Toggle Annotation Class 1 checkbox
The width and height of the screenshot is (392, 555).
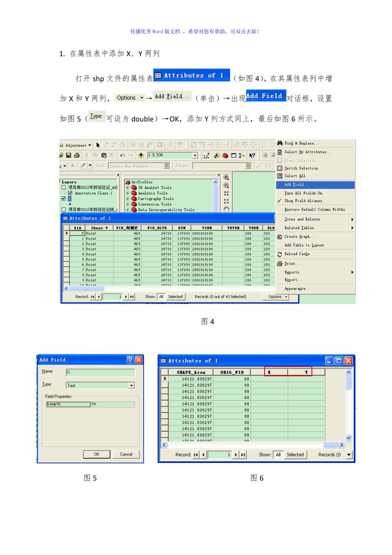pyautogui.click(x=70, y=193)
